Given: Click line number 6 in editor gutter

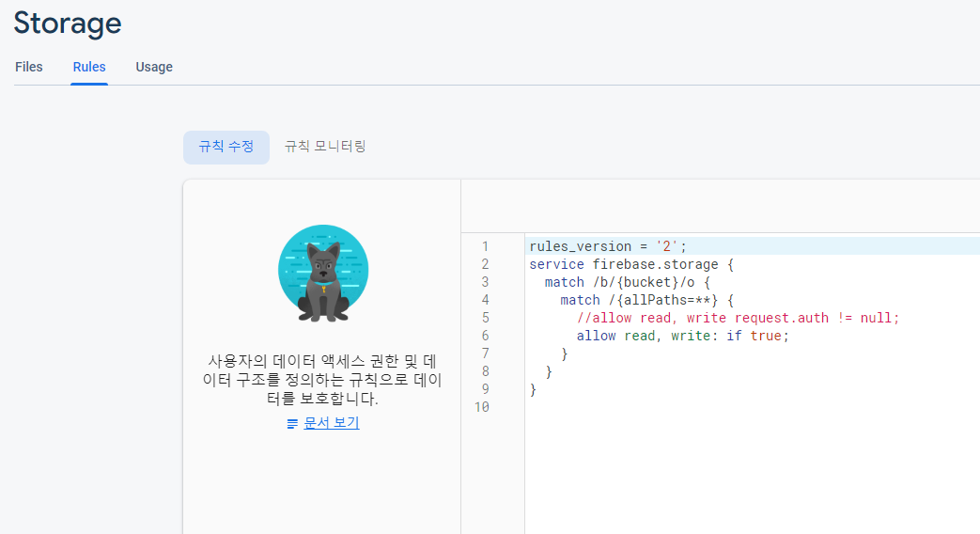Looking at the screenshot, I should coord(485,336).
